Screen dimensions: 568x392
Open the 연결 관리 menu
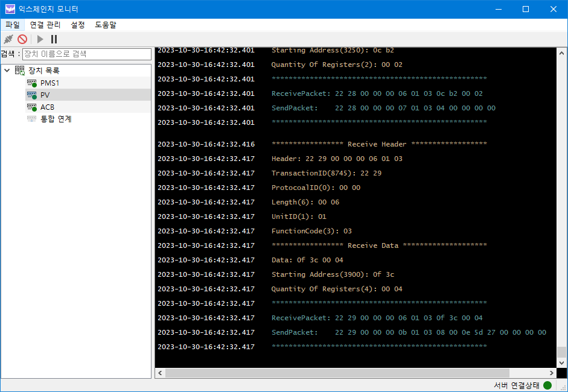45,25
